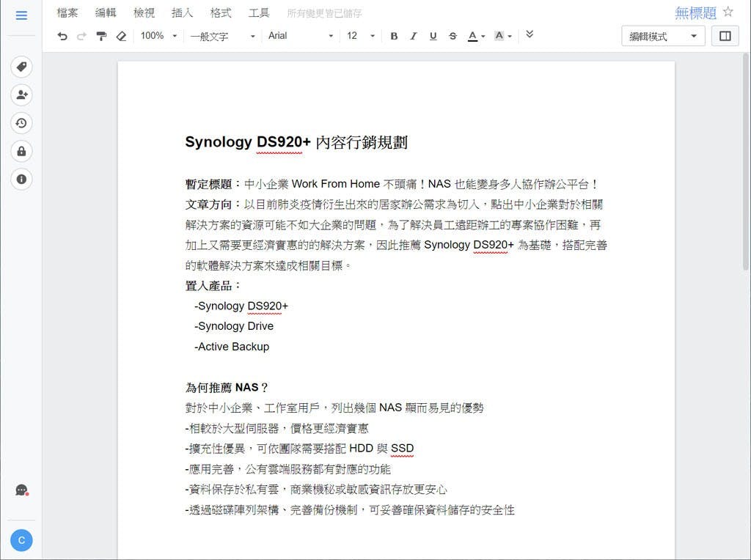Click the add collaborator person icon
This screenshot has height=560, width=751.
point(21,95)
